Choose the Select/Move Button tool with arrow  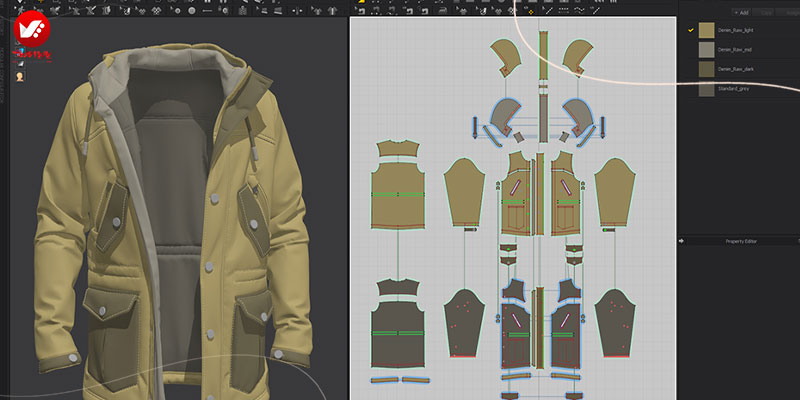click(176, 10)
